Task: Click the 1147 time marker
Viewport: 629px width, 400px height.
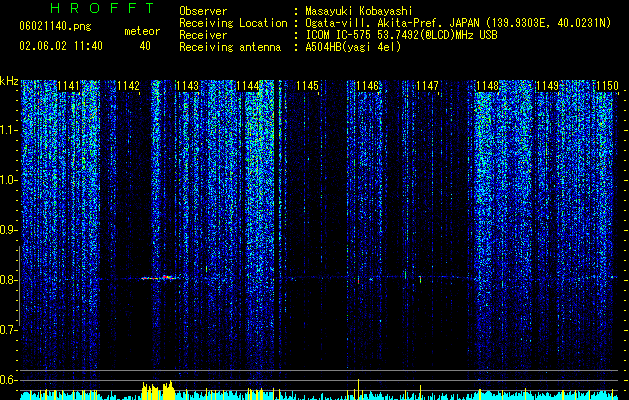Action: 427,86
